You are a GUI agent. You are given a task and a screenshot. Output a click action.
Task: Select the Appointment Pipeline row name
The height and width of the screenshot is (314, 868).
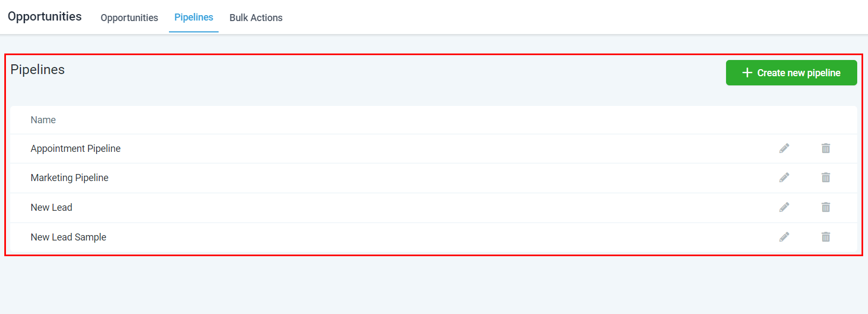tap(76, 149)
